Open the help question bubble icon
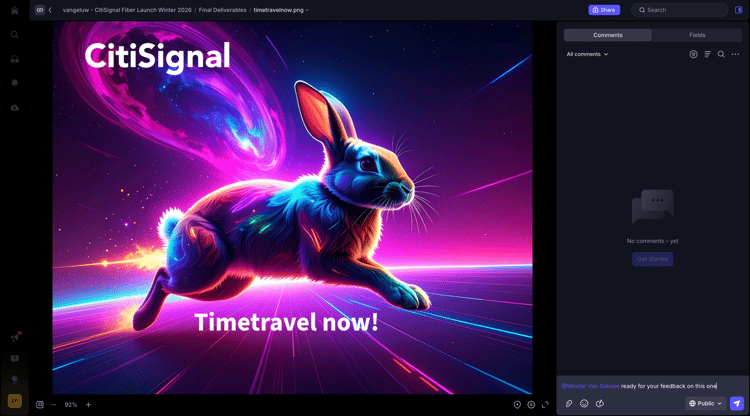 click(15, 359)
